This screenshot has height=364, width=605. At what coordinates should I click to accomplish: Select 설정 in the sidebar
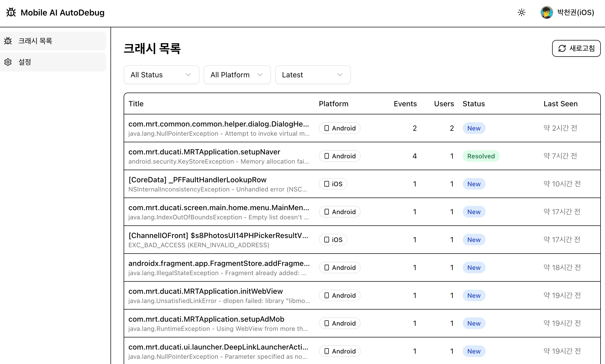click(24, 62)
